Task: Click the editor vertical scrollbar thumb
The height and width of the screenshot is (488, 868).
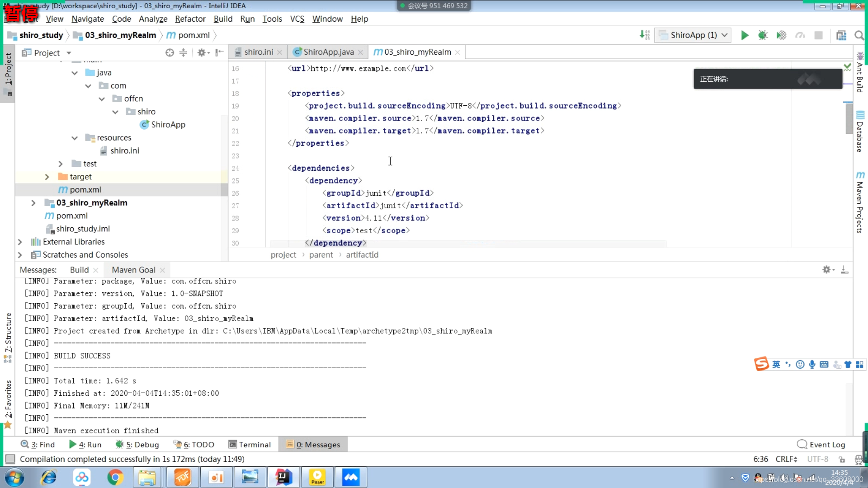Action: [849, 118]
